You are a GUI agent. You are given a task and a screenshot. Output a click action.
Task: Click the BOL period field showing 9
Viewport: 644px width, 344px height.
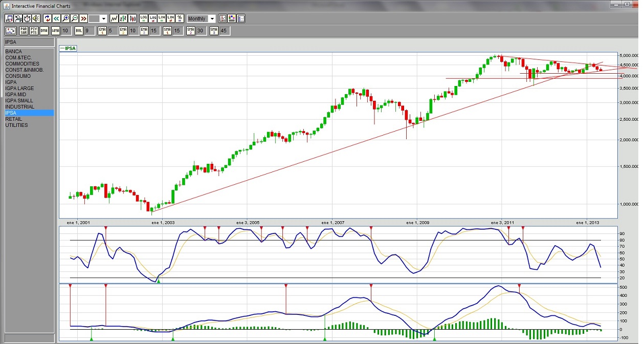coord(90,31)
